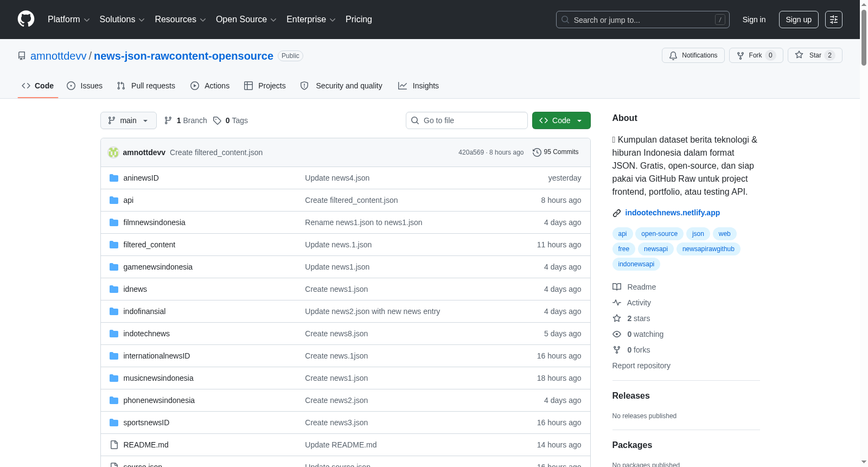
Task: Click the Go to file search field
Action: point(467,120)
